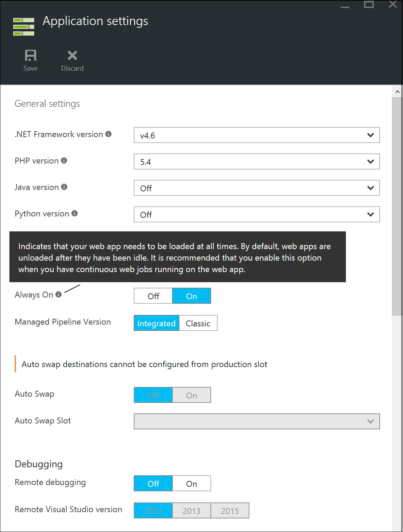Click the Discard X icon

click(72, 56)
